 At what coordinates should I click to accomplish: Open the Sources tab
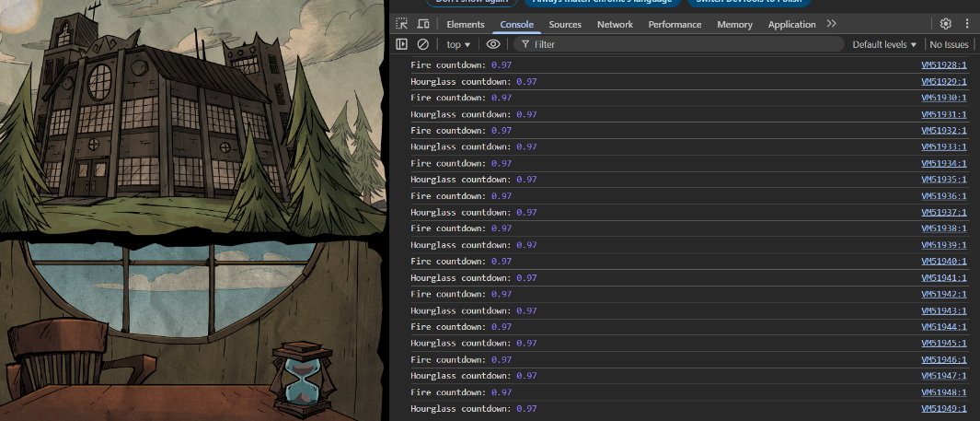pyautogui.click(x=565, y=24)
